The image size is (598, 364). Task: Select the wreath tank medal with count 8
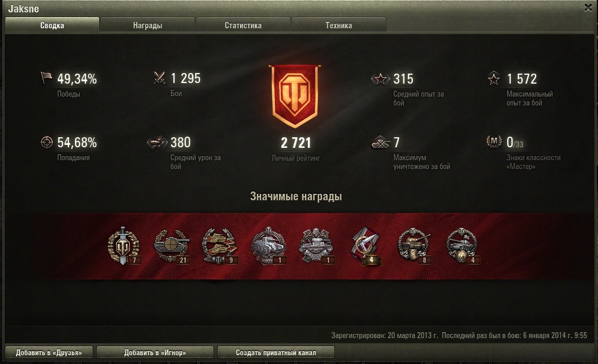[x=414, y=246]
